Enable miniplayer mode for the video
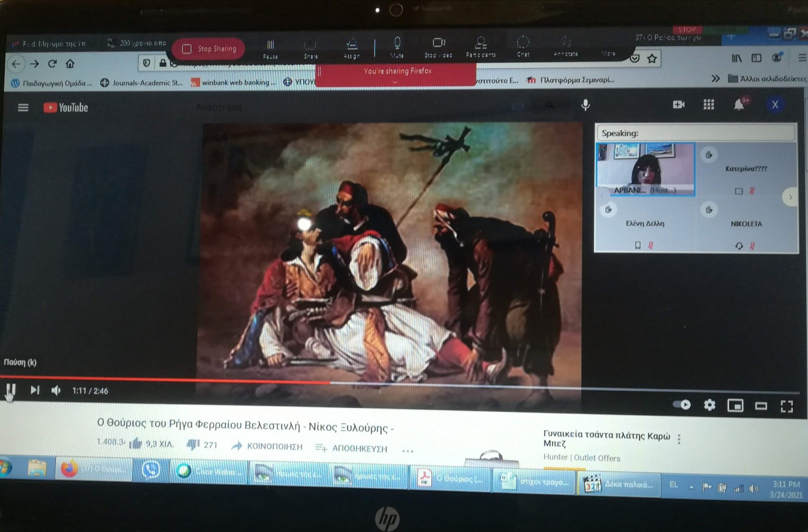 735,406
